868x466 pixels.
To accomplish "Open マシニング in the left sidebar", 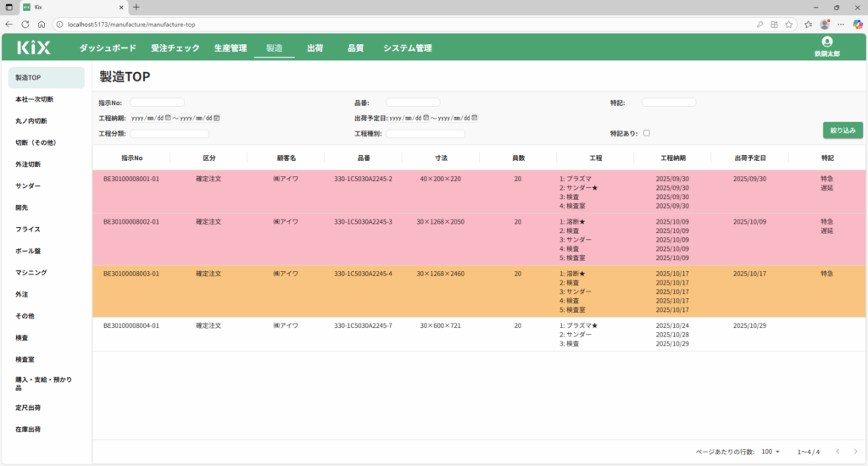I will point(31,273).
